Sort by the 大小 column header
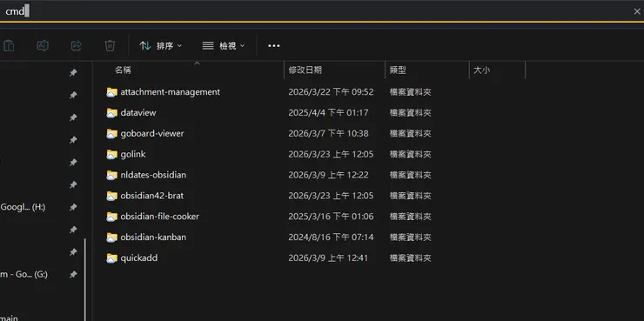 point(481,70)
